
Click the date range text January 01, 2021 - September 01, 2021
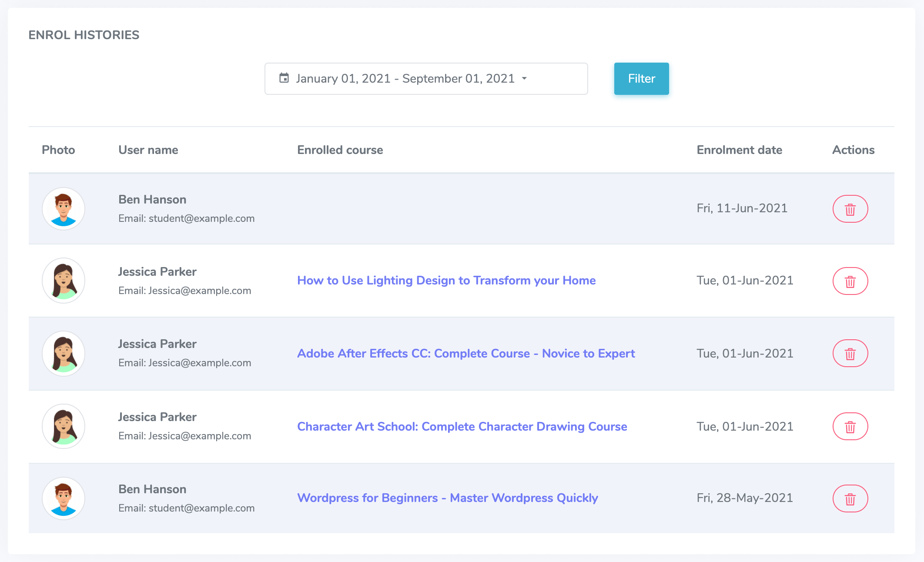tap(405, 78)
